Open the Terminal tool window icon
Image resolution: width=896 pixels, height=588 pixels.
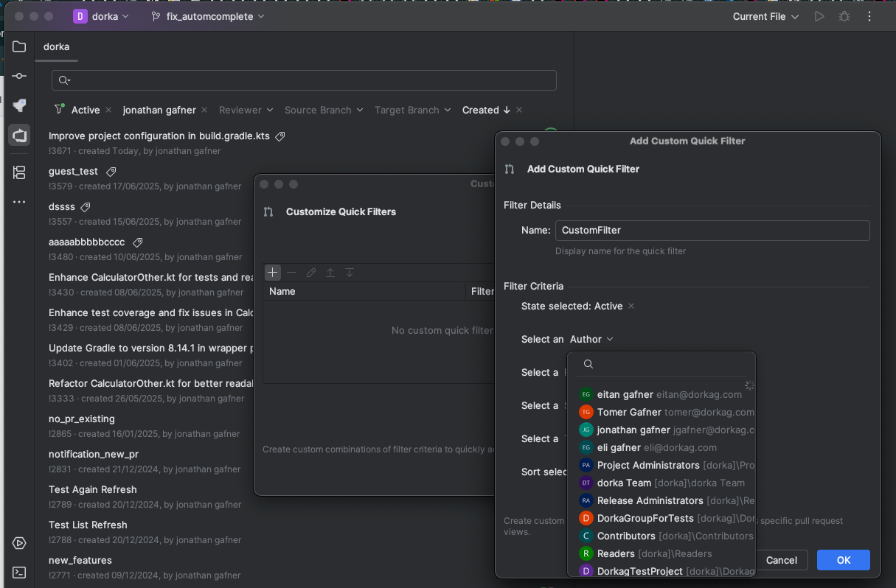coord(19,572)
